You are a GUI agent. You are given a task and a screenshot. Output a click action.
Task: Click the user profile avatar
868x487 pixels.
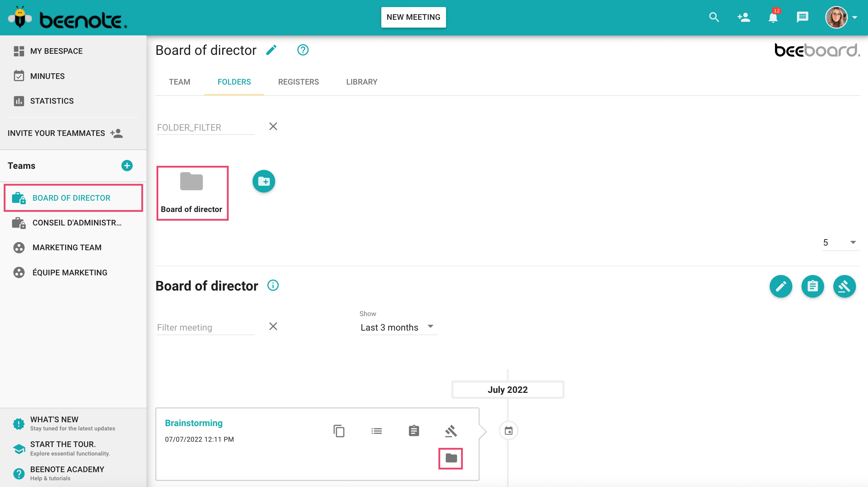pyautogui.click(x=836, y=17)
